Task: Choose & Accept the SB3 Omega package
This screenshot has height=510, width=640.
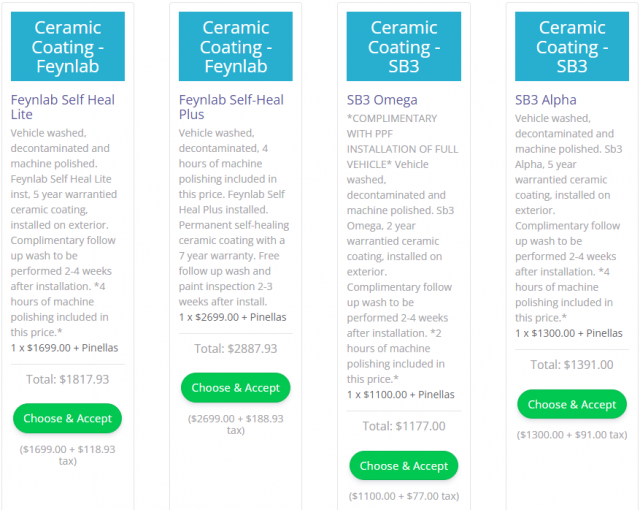Action: pos(404,466)
